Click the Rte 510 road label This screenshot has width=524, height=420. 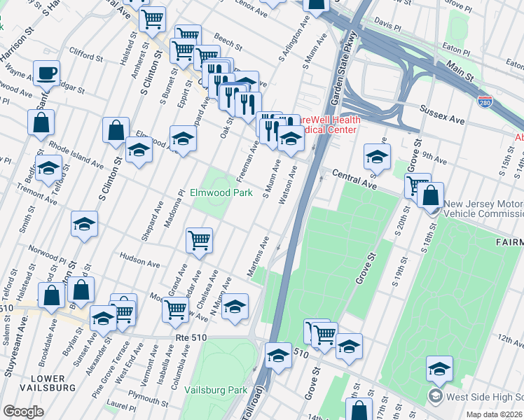click(x=191, y=338)
